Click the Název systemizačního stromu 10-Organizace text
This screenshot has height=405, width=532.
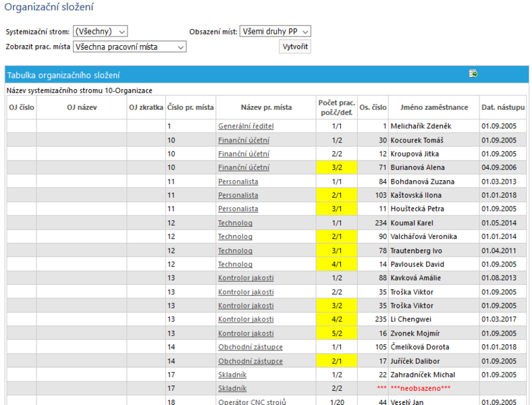(80, 90)
